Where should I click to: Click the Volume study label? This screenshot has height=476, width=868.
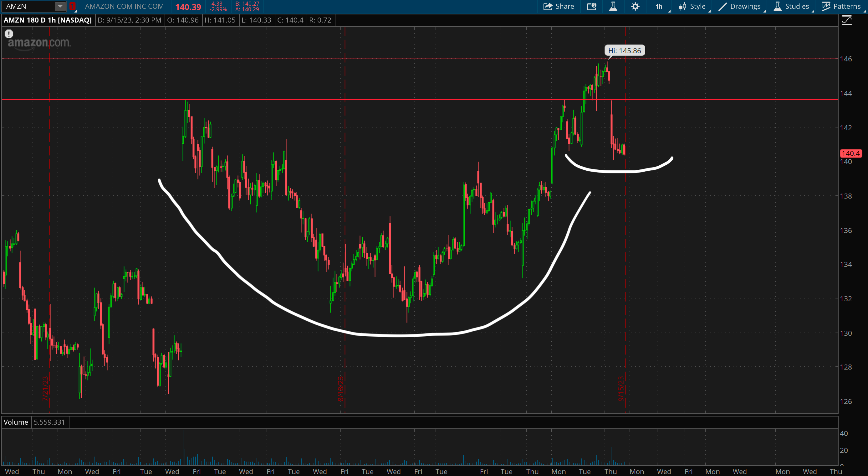[x=16, y=422]
